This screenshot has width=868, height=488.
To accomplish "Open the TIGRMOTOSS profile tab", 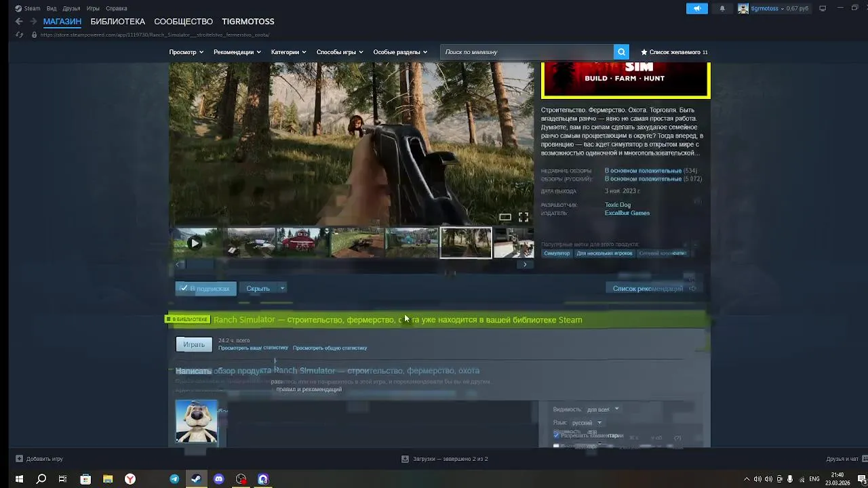I will [248, 22].
